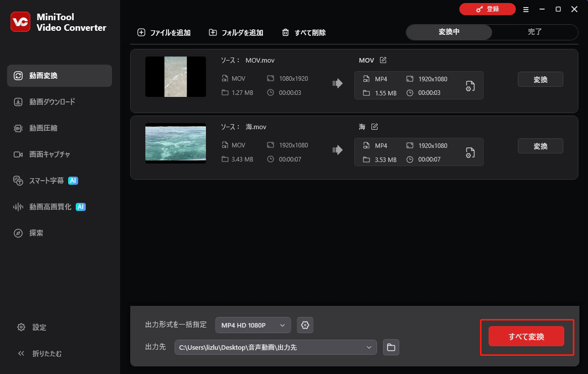This screenshot has width=588, height=374.
Task: Select the MOV.mov video thumbnail
Action: click(176, 77)
